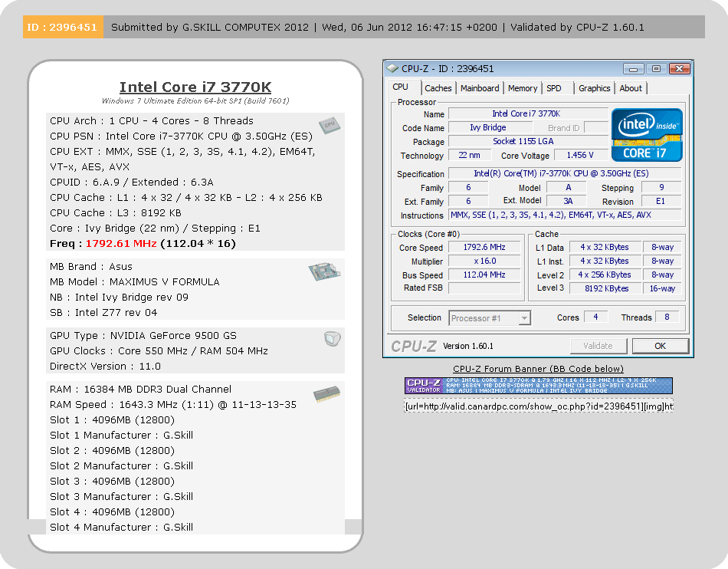Click the CPU-Z window title bar icon
The image size is (728, 569).
click(393, 69)
